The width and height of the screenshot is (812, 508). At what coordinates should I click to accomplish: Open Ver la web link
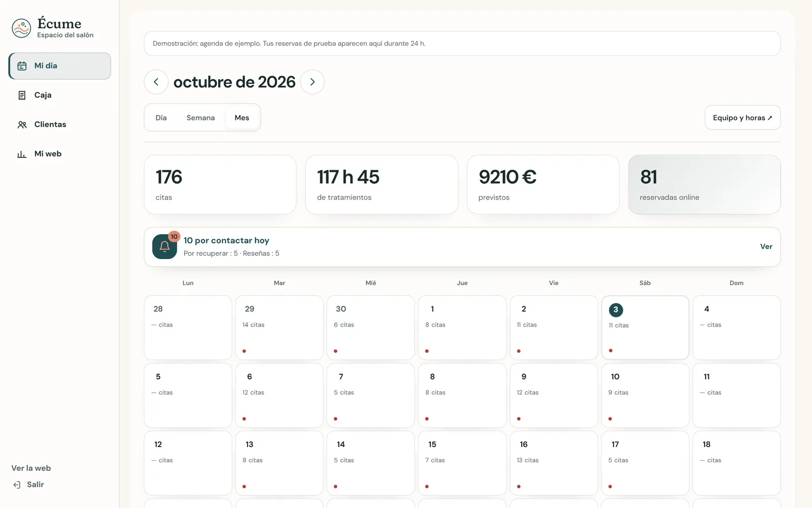31,468
